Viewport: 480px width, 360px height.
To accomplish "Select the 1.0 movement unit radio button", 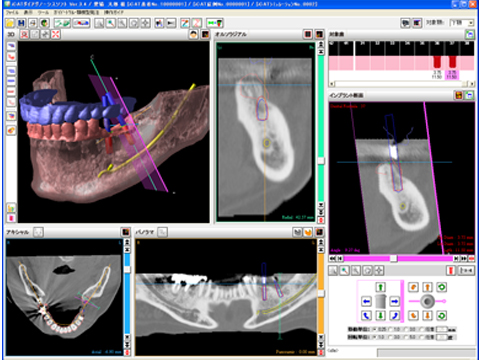I will (x=391, y=329).
